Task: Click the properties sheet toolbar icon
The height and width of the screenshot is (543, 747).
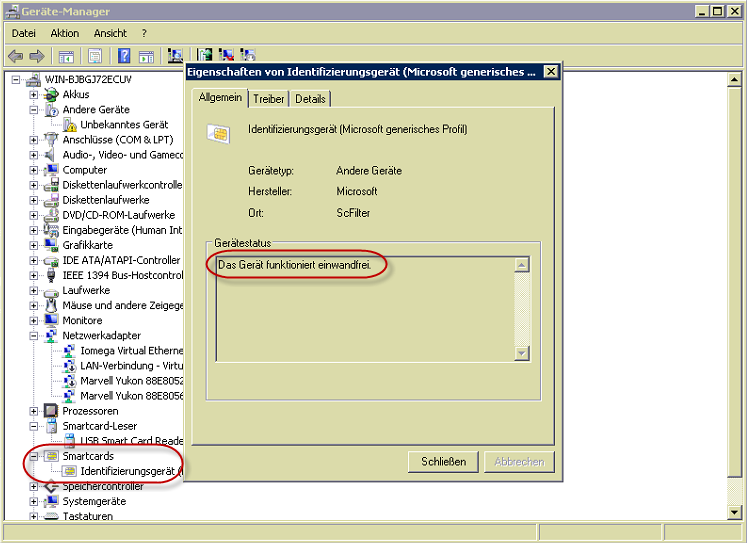Action: [x=95, y=56]
